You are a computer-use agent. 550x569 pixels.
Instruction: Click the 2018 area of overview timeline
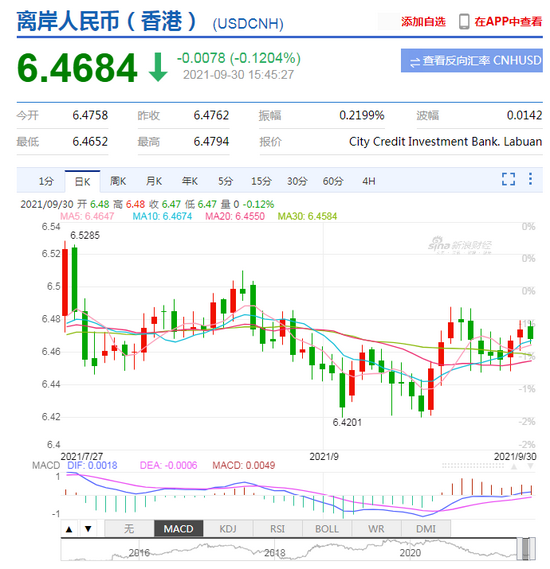[x=275, y=553]
